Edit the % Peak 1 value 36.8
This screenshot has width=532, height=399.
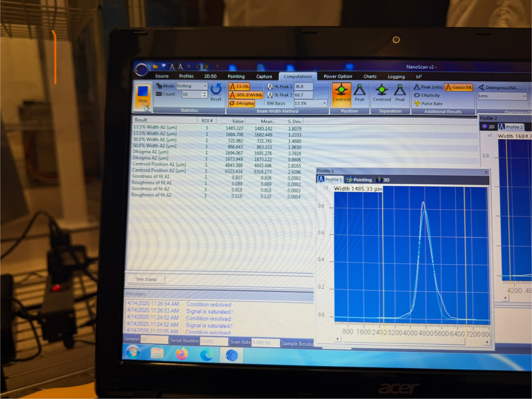[303, 87]
